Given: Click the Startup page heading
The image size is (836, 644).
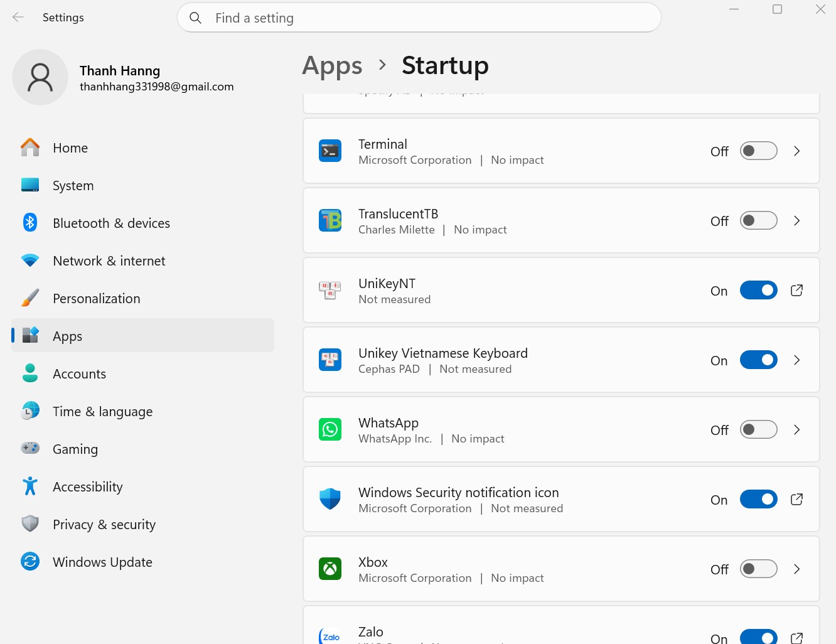Looking at the screenshot, I should point(445,65).
